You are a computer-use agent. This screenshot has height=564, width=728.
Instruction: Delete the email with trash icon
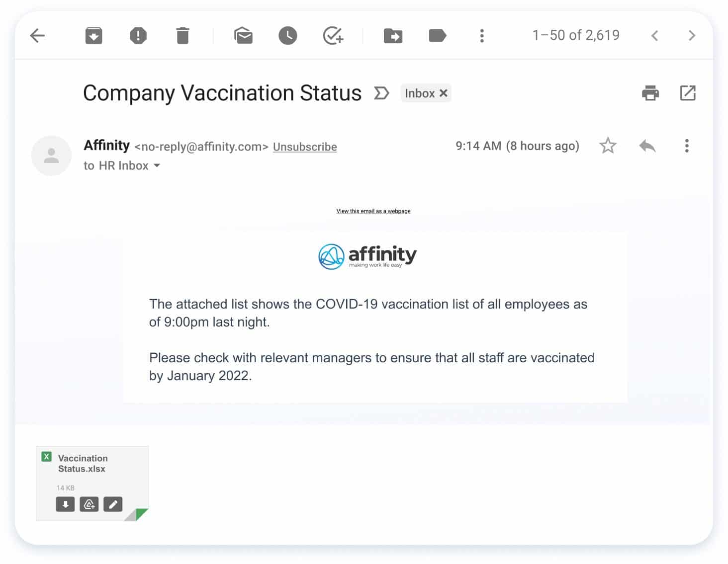click(x=182, y=36)
